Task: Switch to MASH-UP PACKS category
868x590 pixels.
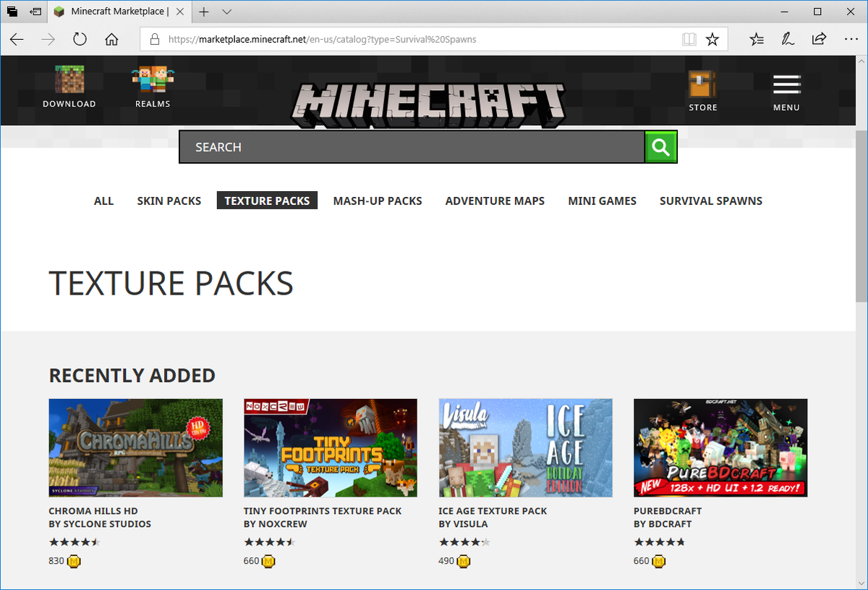Action: coord(378,201)
